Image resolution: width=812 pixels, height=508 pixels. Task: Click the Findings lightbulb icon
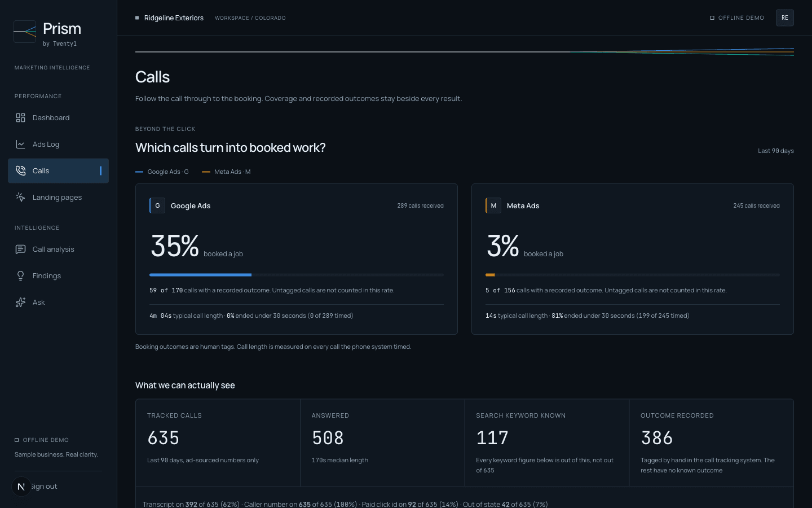point(20,275)
